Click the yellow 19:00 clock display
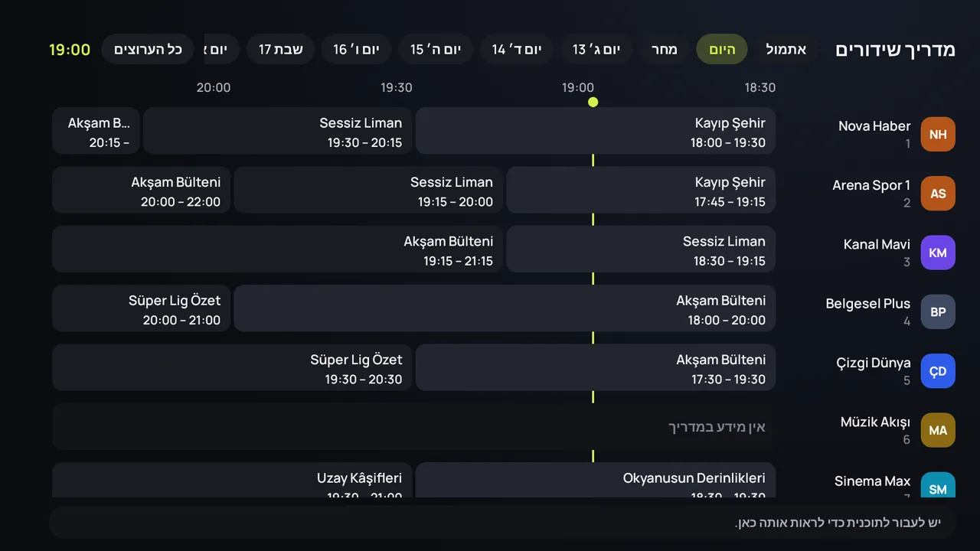 click(x=70, y=50)
